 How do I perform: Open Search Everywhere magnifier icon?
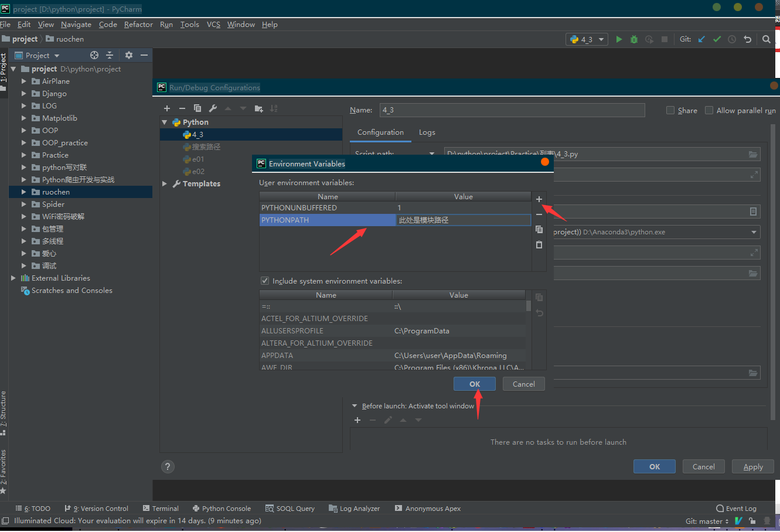click(x=767, y=39)
